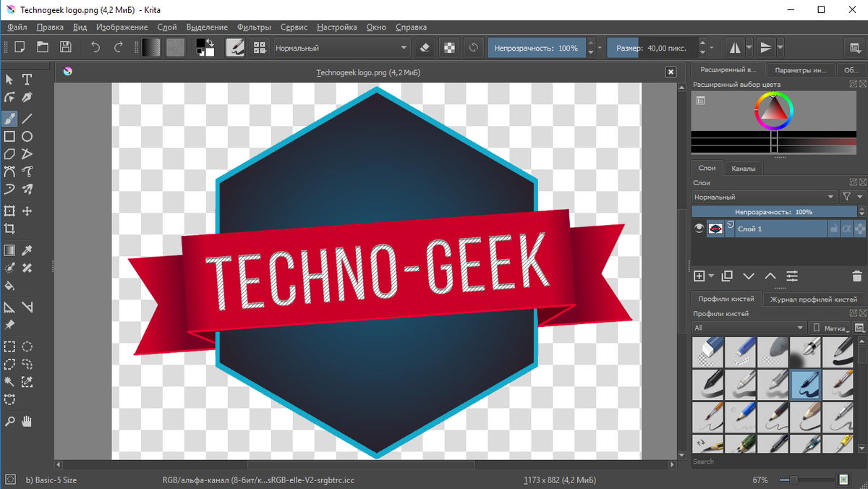868x489 pixels.
Task: Select the Pan hand tool
Action: click(27, 420)
